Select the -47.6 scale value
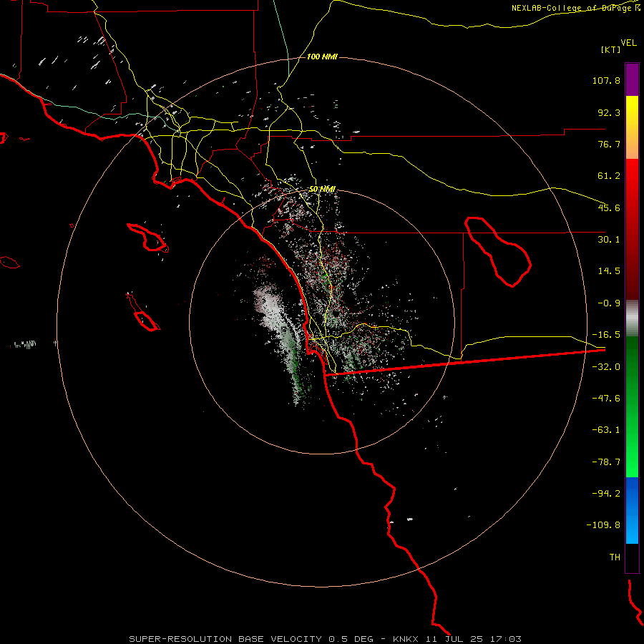The width and height of the screenshot is (644, 644). pos(606,399)
